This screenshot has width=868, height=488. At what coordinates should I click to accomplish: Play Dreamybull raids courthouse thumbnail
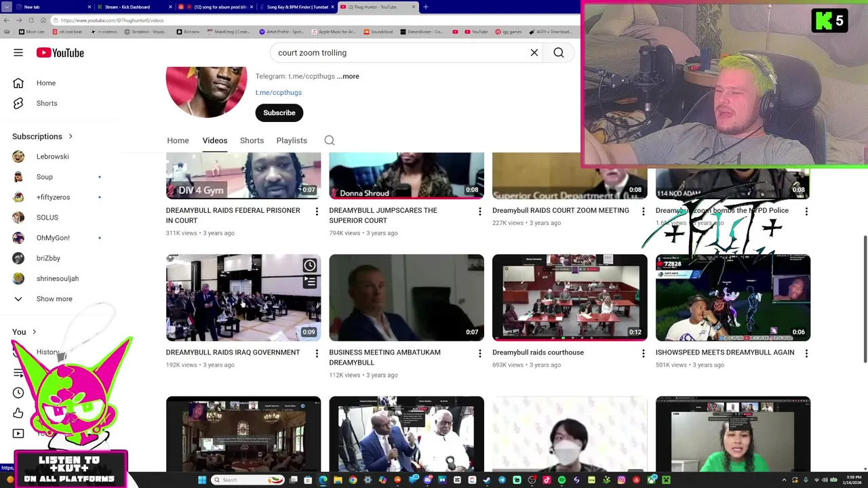coord(570,298)
